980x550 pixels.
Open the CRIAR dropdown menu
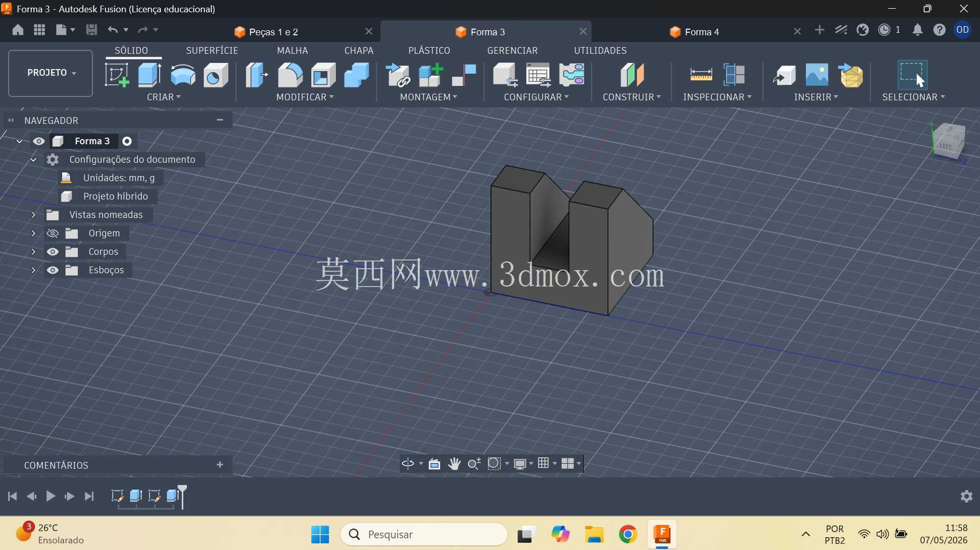pos(164,97)
